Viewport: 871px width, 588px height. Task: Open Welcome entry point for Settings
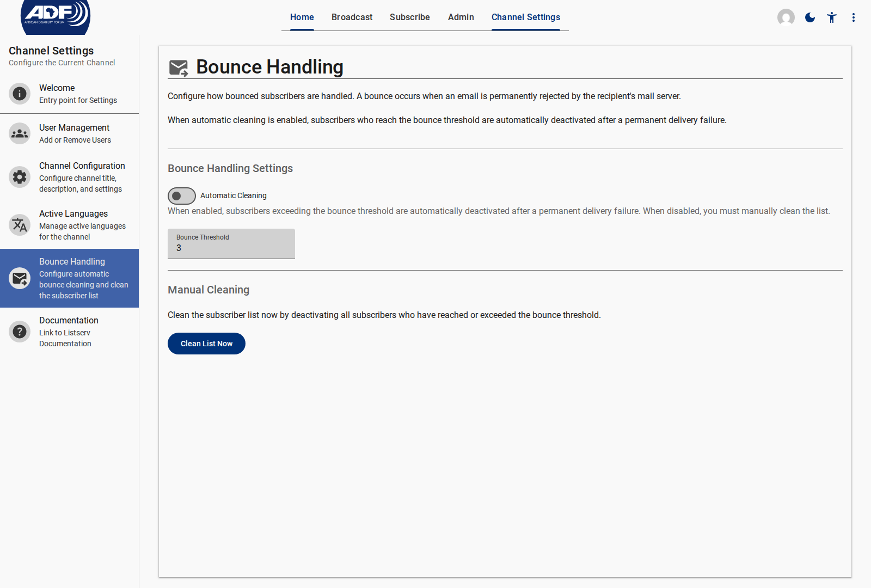(x=70, y=94)
